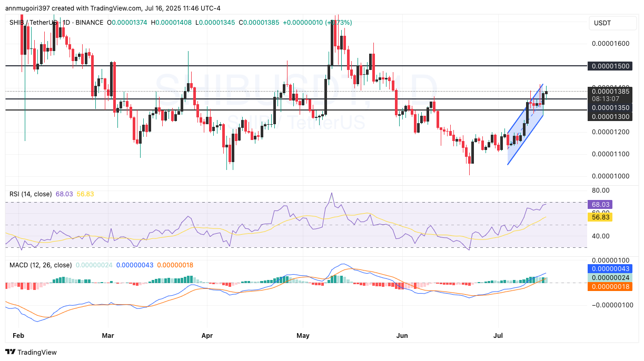
Task: Click the TradingView logo at the bottom
Action: point(32,352)
